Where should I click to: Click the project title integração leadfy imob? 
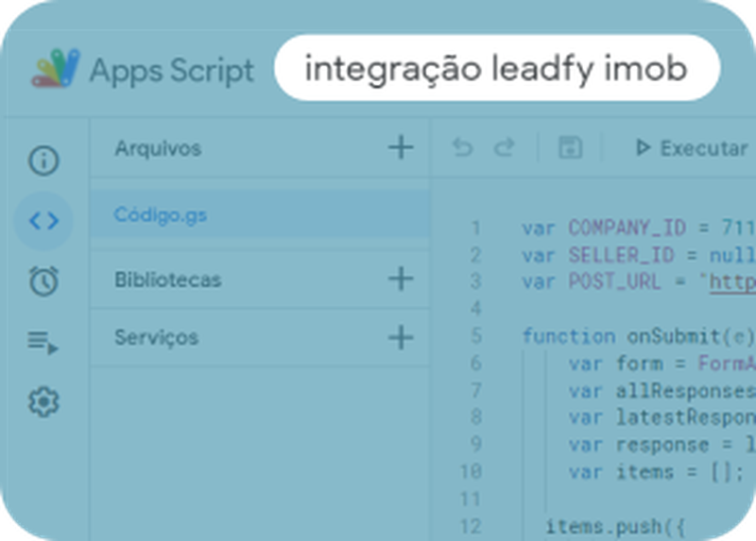click(497, 68)
